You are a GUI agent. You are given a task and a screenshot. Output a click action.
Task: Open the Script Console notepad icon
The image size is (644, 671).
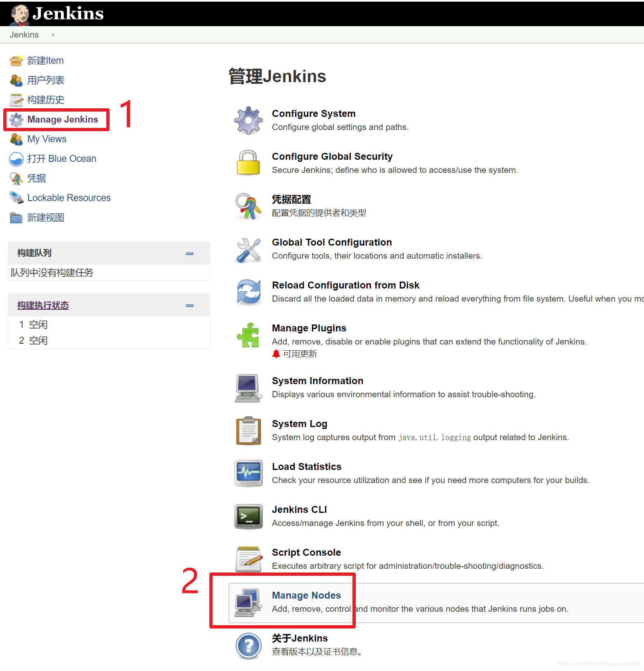[x=248, y=559]
